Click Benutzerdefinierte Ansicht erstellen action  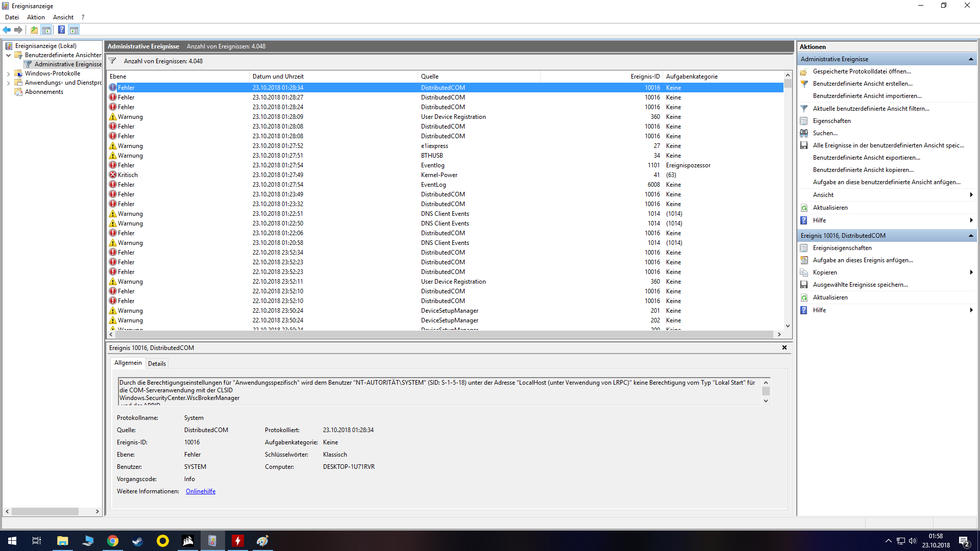[863, 84]
